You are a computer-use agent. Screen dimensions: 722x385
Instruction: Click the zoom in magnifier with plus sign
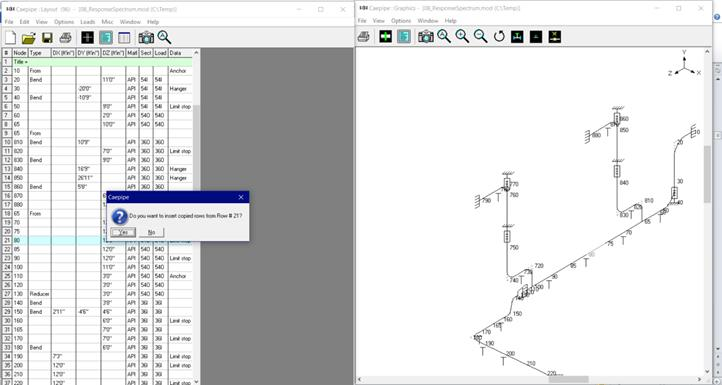(x=462, y=36)
